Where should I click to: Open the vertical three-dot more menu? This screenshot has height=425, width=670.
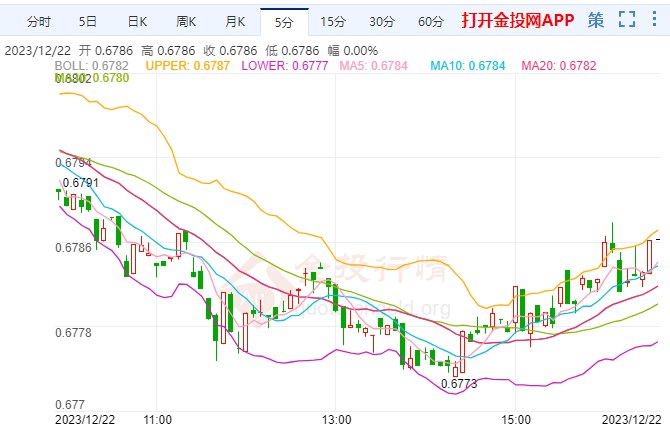(x=654, y=19)
